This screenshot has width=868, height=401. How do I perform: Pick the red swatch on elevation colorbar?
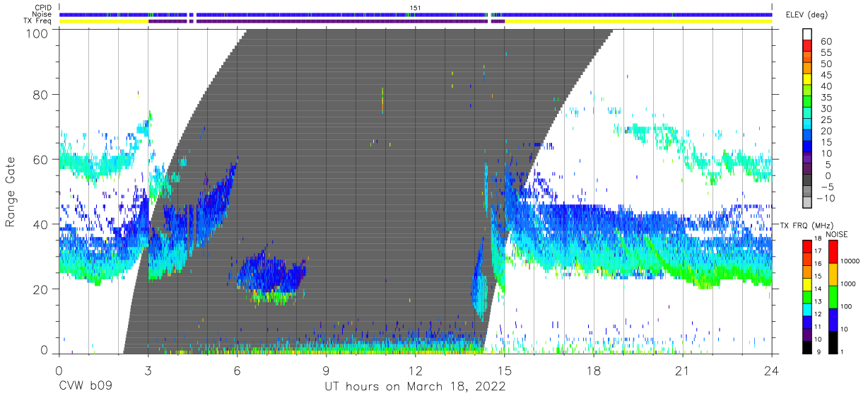(807, 47)
